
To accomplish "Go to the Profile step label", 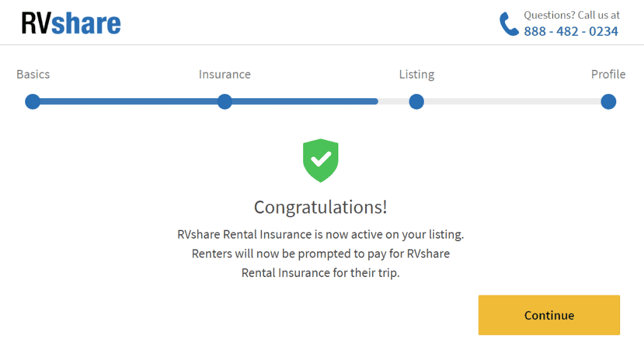I will tap(608, 74).
